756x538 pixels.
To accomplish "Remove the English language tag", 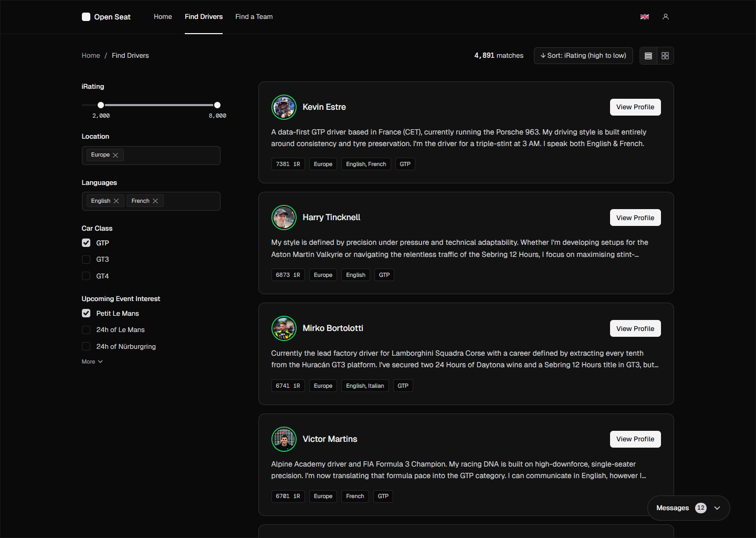I will point(117,201).
